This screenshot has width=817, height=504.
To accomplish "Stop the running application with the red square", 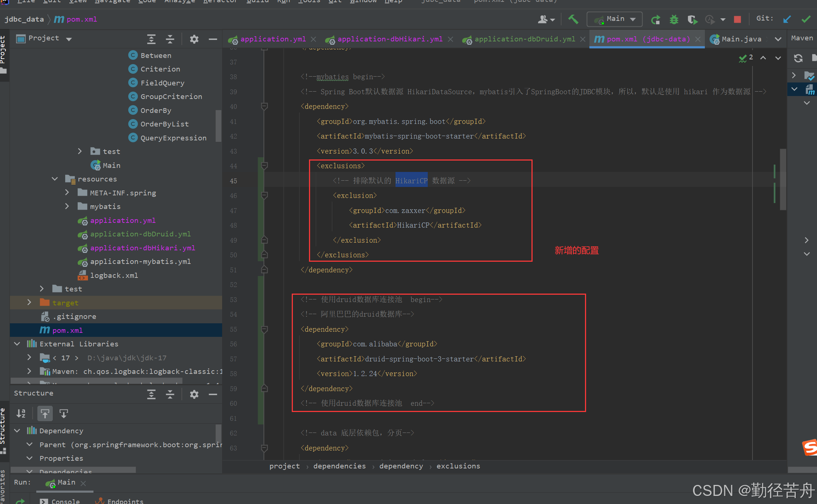I will 737,19.
